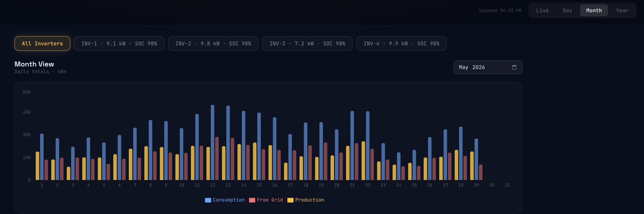
Task: Select the Month tab
Action: tap(594, 11)
